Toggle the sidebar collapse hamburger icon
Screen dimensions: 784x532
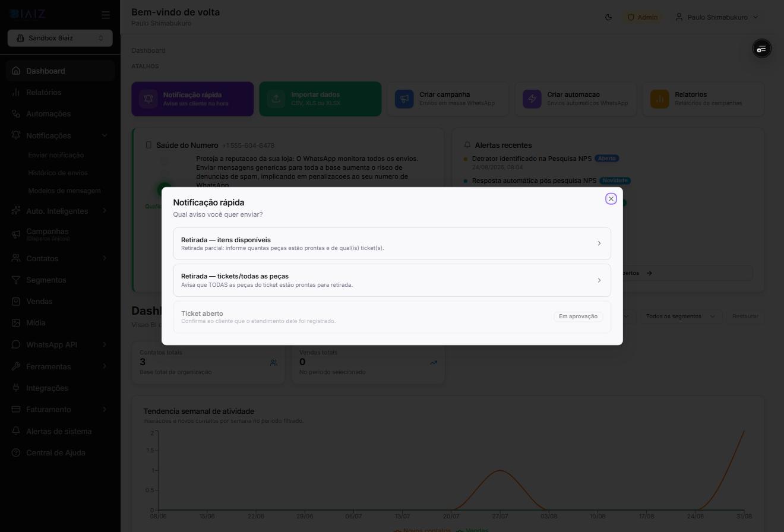pyautogui.click(x=106, y=15)
